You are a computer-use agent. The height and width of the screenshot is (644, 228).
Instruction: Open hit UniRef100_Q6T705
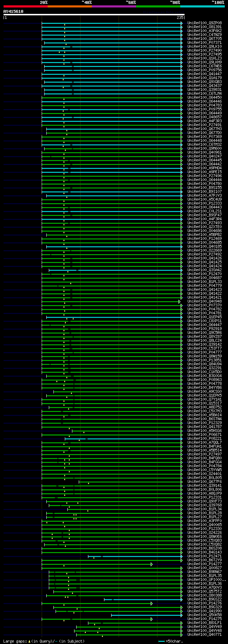(204, 38)
